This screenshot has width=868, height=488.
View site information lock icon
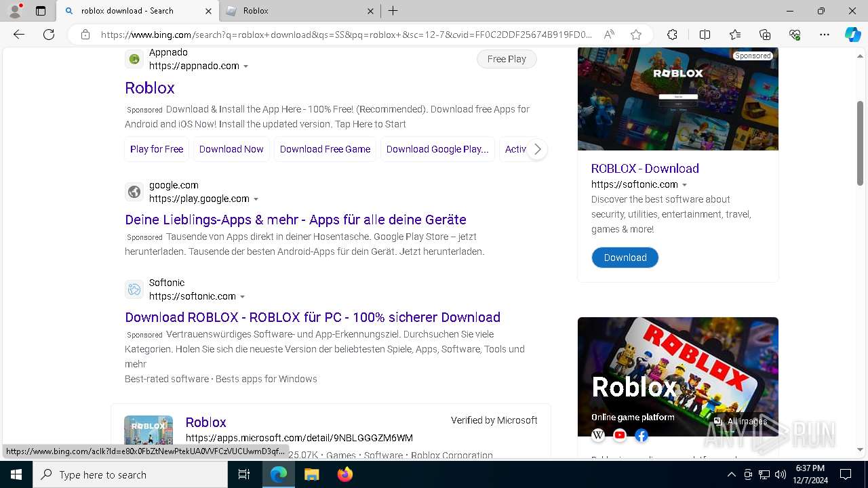point(85,35)
